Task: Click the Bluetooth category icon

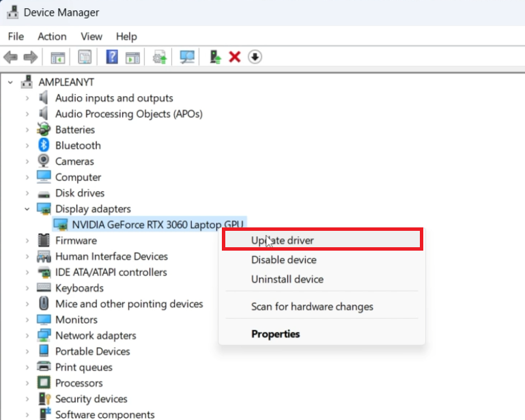Action: click(44, 145)
